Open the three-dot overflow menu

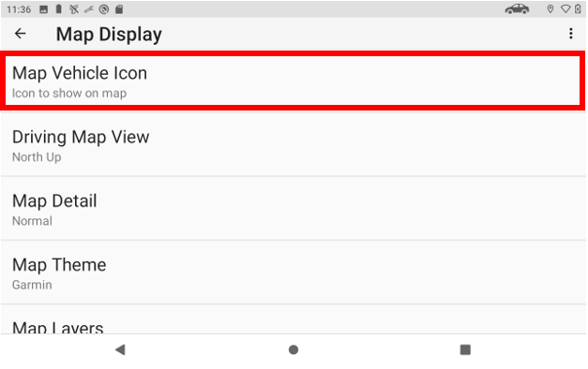[x=571, y=34]
